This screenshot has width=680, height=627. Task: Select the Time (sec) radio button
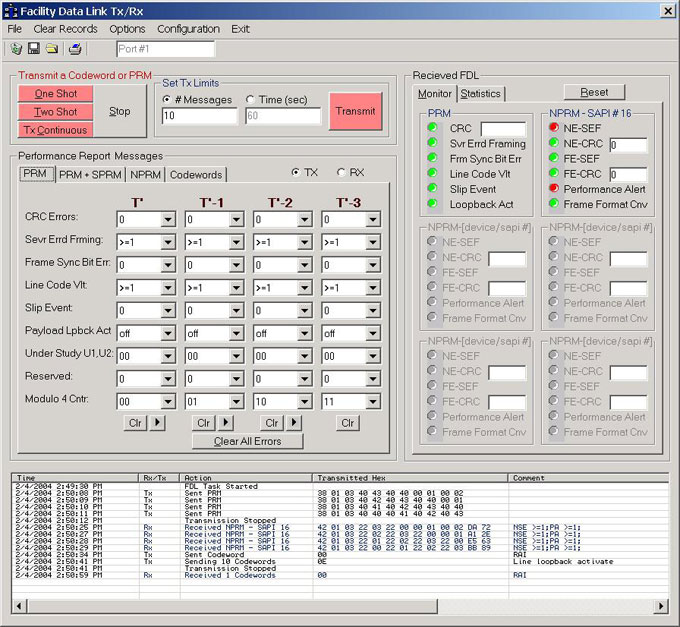[x=250, y=100]
